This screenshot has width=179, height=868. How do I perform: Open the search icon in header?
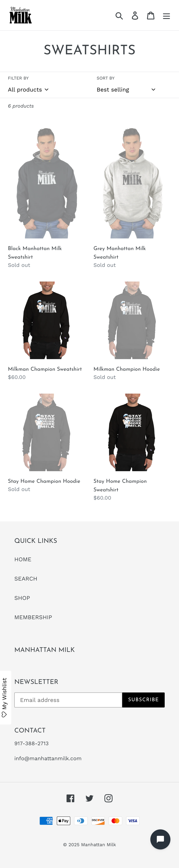(x=119, y=16)
